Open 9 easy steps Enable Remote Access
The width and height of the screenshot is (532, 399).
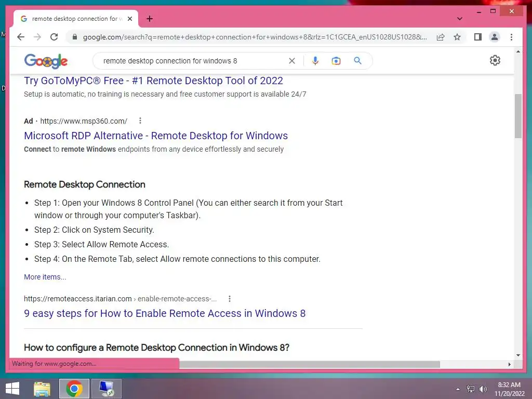(165, 313)
